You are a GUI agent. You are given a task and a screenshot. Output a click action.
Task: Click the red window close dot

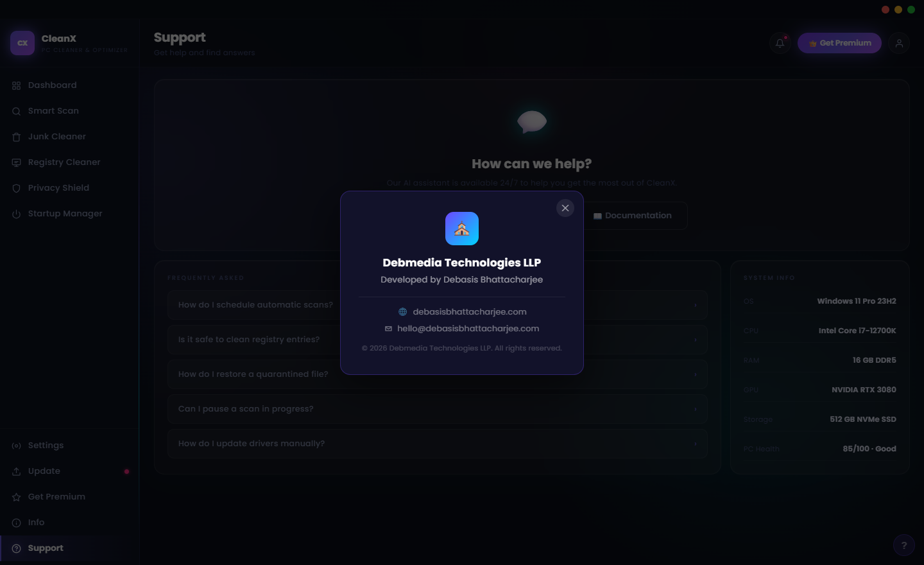pos(886,10)
